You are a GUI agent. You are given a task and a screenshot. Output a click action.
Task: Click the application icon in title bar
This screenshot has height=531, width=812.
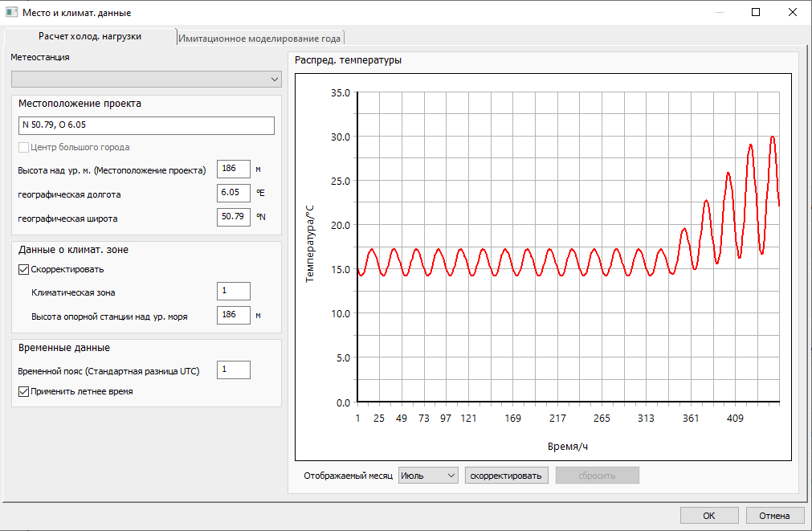[11, 13]
